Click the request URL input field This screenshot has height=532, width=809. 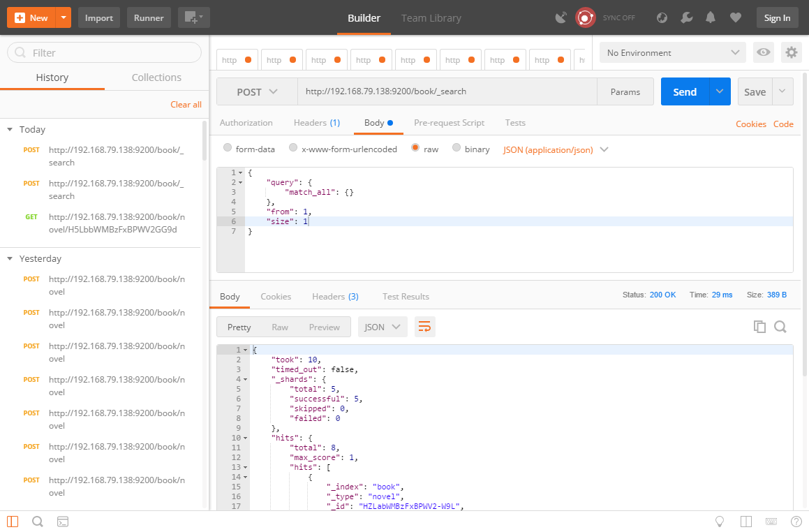click(447, 92)
